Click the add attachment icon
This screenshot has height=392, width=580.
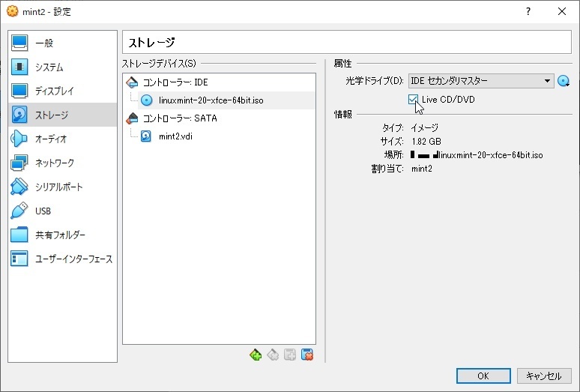pos(290,355)
